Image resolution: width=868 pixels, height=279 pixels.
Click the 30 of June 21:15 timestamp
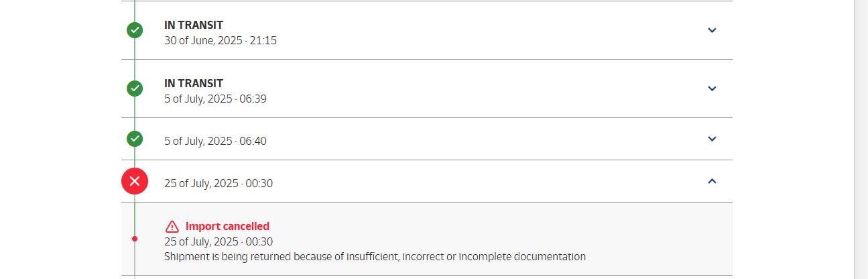click(x=221, y=40)
